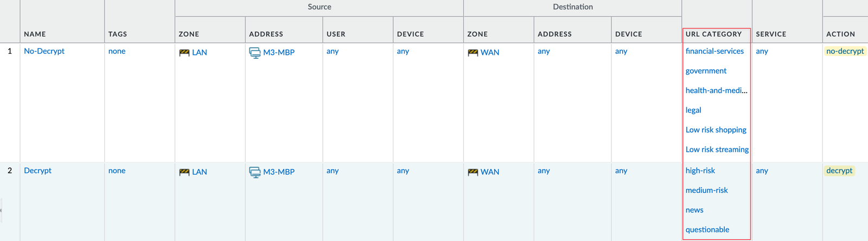868x241 pixels.
Task: Click the high-risk URL category
Action: [x=700, y=171]
